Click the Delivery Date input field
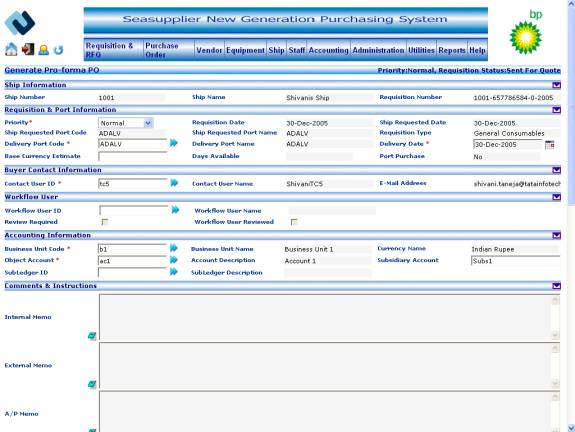This screenshot has width=575, height=432. [508, 144]
